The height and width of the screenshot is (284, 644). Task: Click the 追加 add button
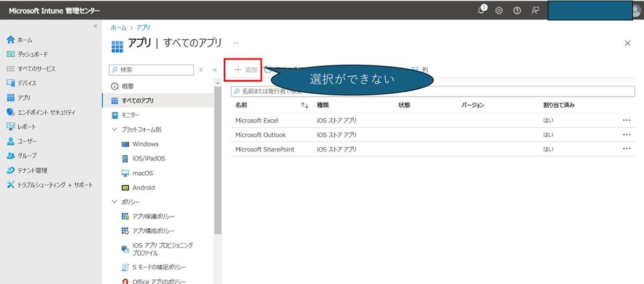[246, 70]
